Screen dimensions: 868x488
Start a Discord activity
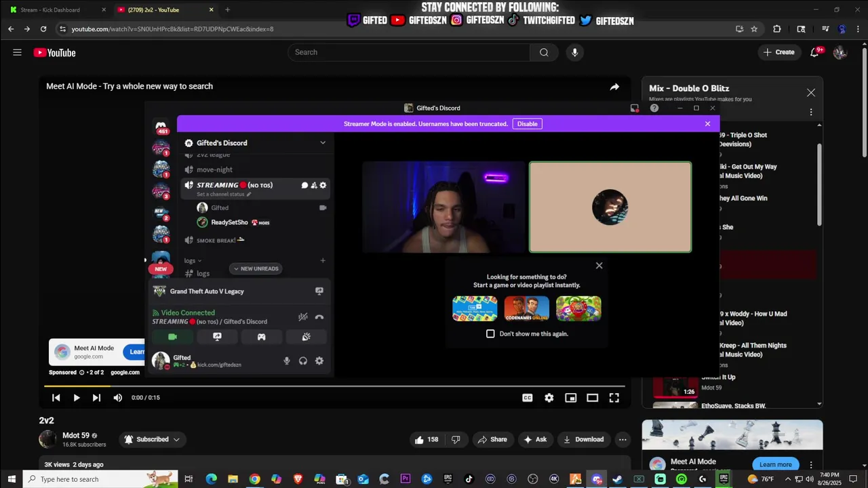click(x=261, y=337)
